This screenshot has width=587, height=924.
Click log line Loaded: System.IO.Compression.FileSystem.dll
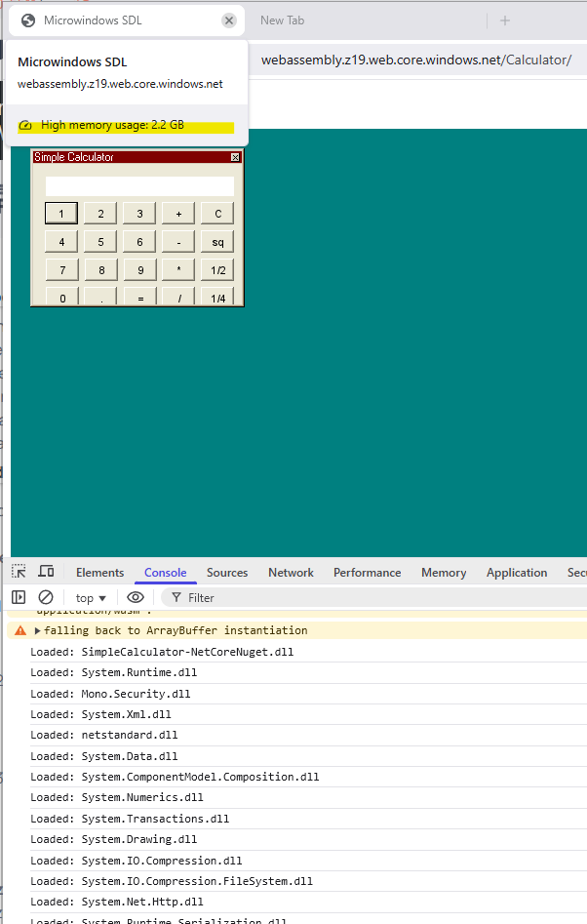172,881
